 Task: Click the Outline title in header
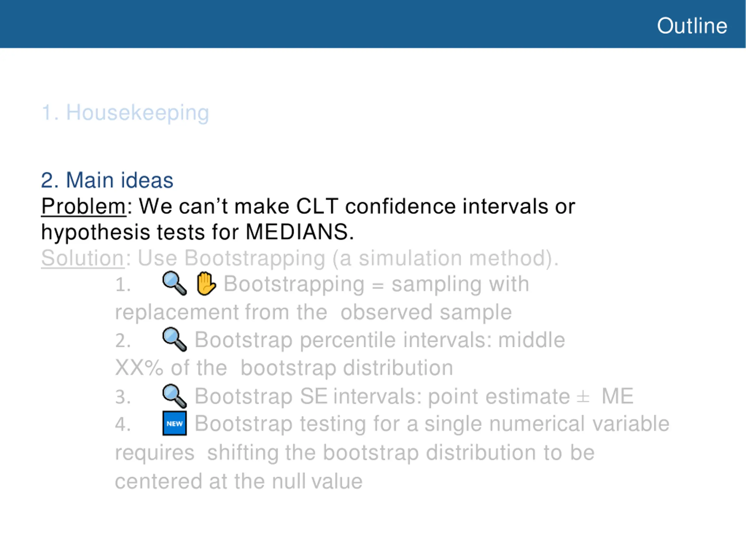pyautogui.click(x=692, y=26)
